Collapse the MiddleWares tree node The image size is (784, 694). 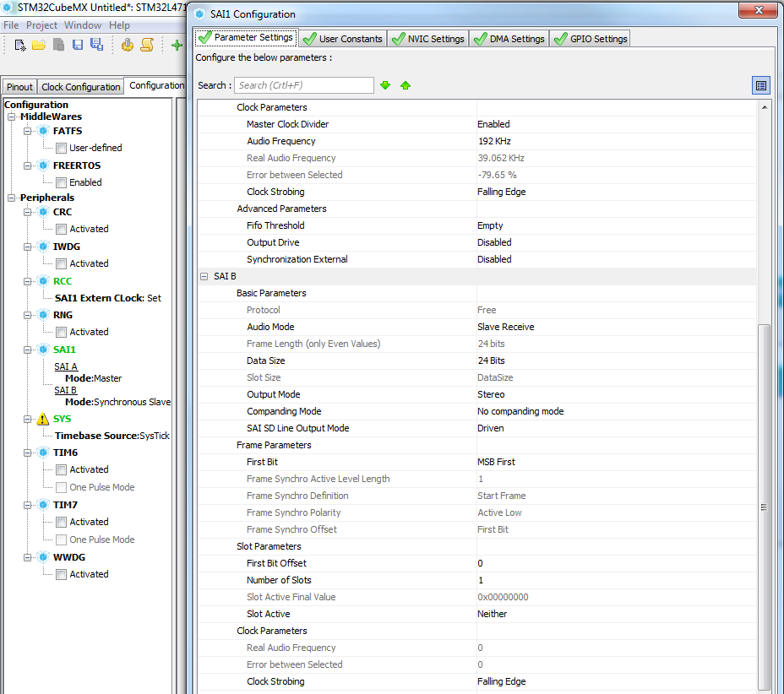11,117
